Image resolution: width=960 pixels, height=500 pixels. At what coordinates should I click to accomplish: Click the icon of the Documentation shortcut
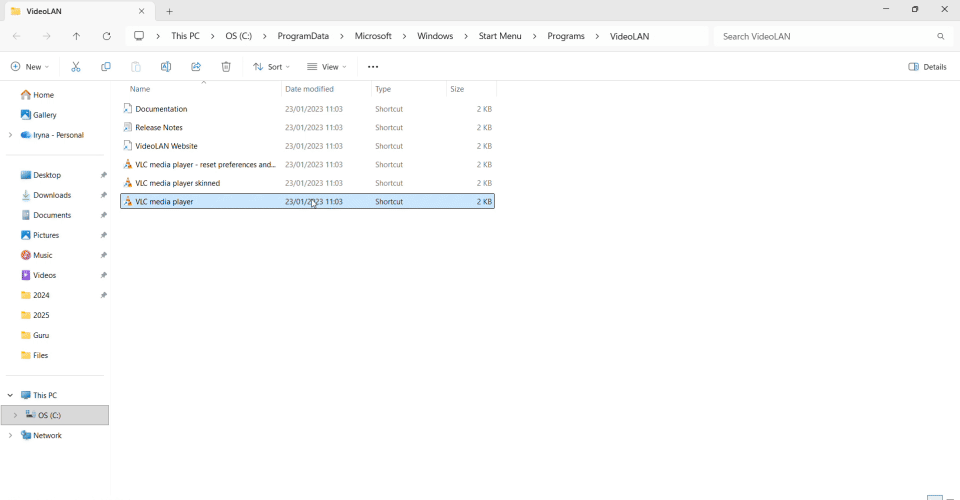127,108
